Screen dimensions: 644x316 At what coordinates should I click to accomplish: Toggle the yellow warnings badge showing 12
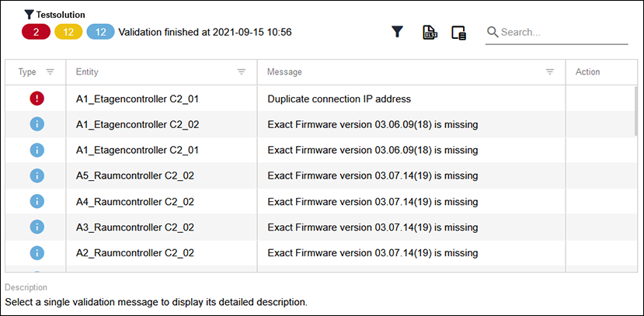tap(68, 32)
